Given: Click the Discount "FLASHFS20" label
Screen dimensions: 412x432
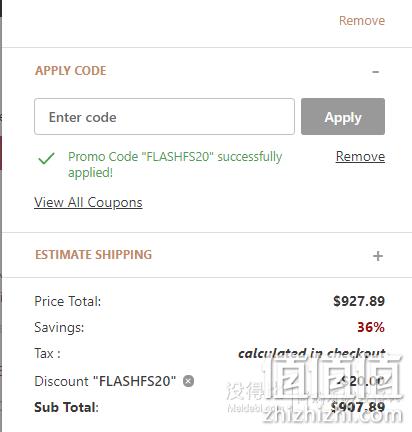Looking at the screenshot, I should click(105, 381).
